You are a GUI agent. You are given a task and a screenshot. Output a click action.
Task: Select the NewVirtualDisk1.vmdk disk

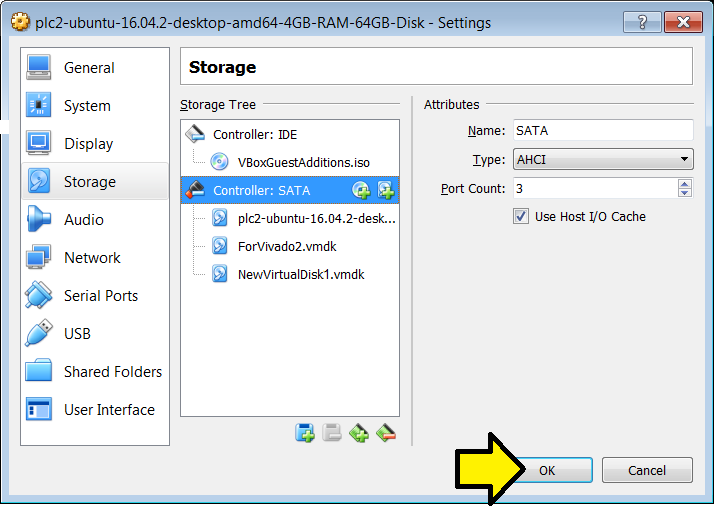tap(300, 274)
